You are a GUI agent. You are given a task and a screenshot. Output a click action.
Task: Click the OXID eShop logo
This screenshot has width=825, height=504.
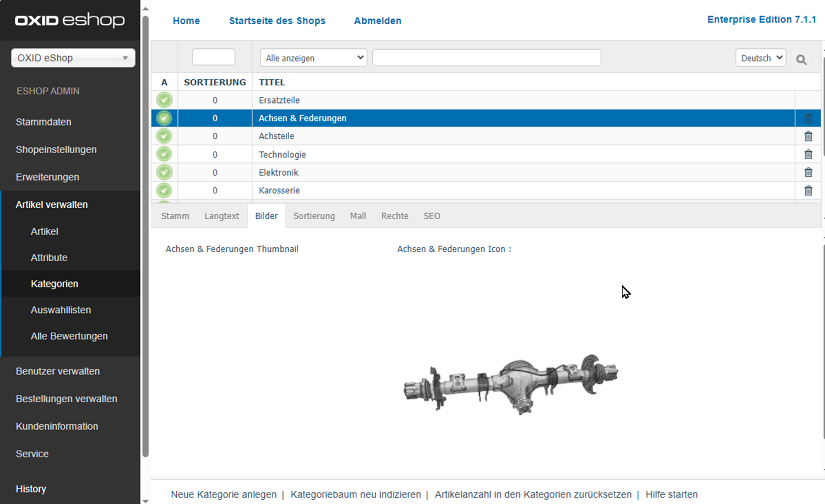[x=70, y=20]
